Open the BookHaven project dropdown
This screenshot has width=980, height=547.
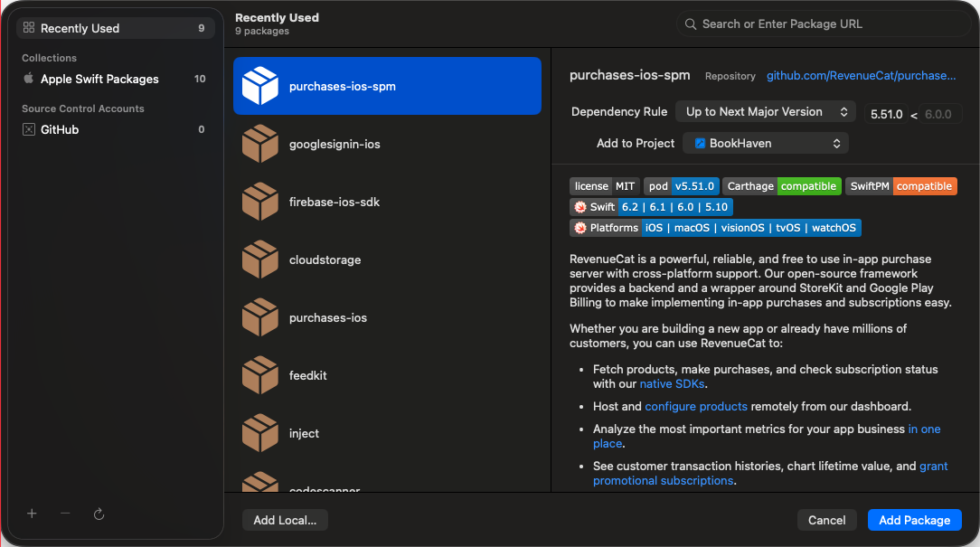point(765,143)
